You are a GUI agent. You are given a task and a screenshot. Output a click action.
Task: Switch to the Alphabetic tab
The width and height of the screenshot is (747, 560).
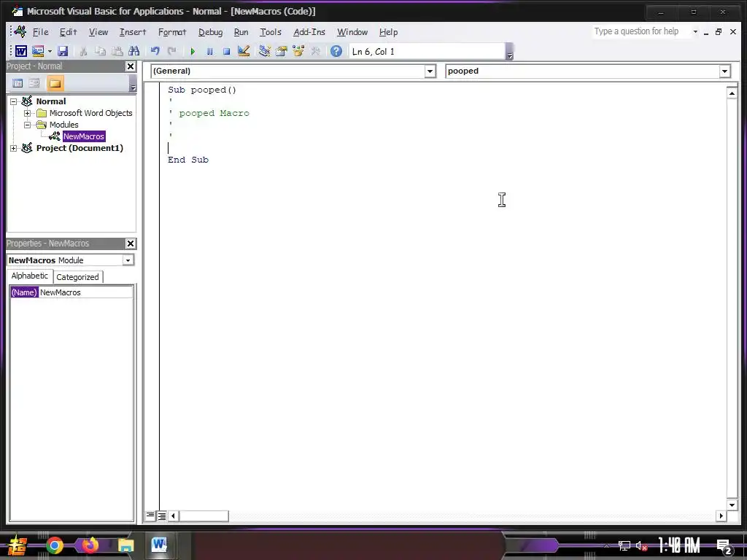29,276
